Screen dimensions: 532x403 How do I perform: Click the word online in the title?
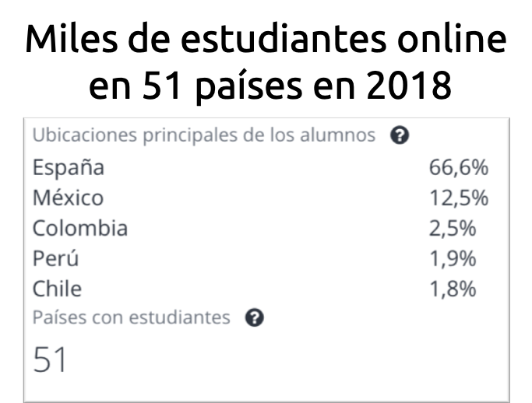point(452,39)
